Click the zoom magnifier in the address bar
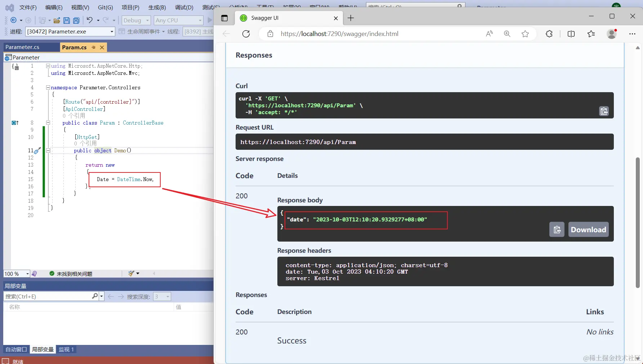Image resolution: width=643 pixels, height=364 pixels. pyautogui.click(x=507, y=34)
